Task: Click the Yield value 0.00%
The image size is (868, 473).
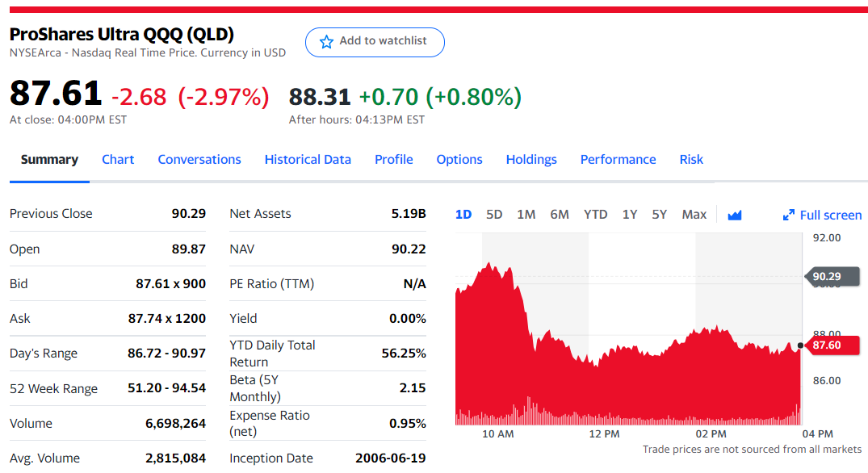Action: pos(408,319)
